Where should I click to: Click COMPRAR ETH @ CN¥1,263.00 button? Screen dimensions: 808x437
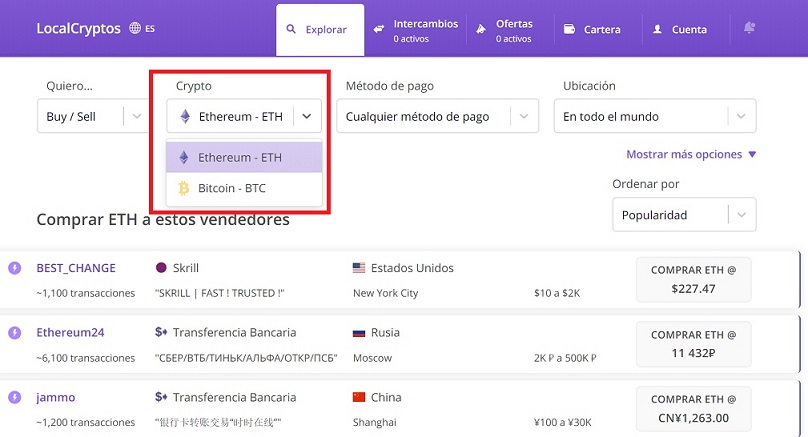click(x=694, y=409)
